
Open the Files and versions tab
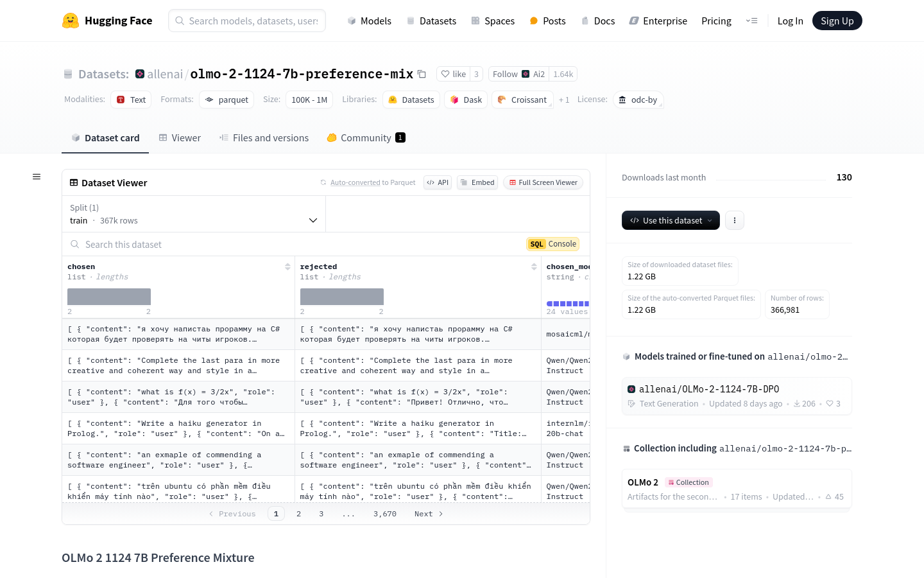[264, 137]
